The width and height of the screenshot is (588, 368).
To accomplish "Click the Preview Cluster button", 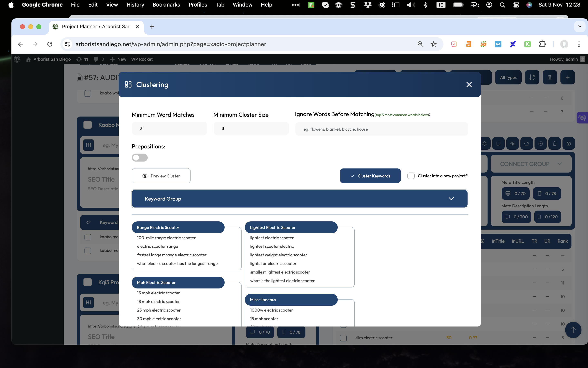I will pos(161,176).
